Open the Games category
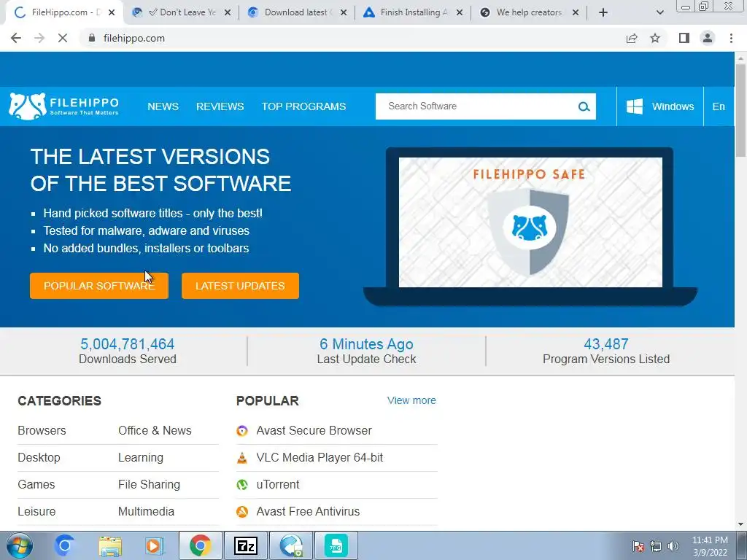747x560 pixels. tap(36, 484)
